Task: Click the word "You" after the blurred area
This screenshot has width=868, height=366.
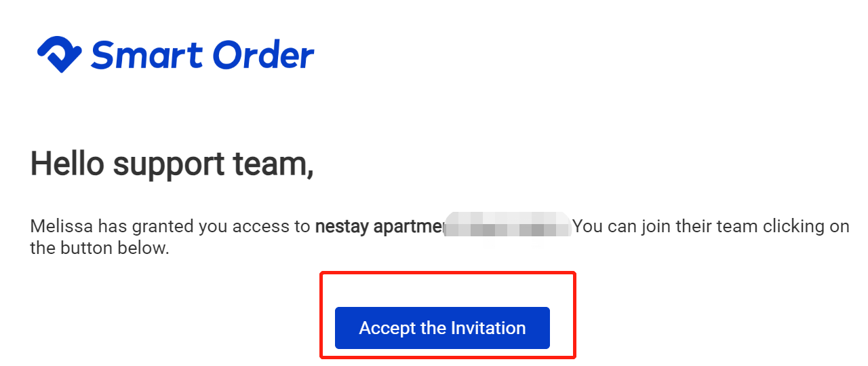Action: point(588,226)
